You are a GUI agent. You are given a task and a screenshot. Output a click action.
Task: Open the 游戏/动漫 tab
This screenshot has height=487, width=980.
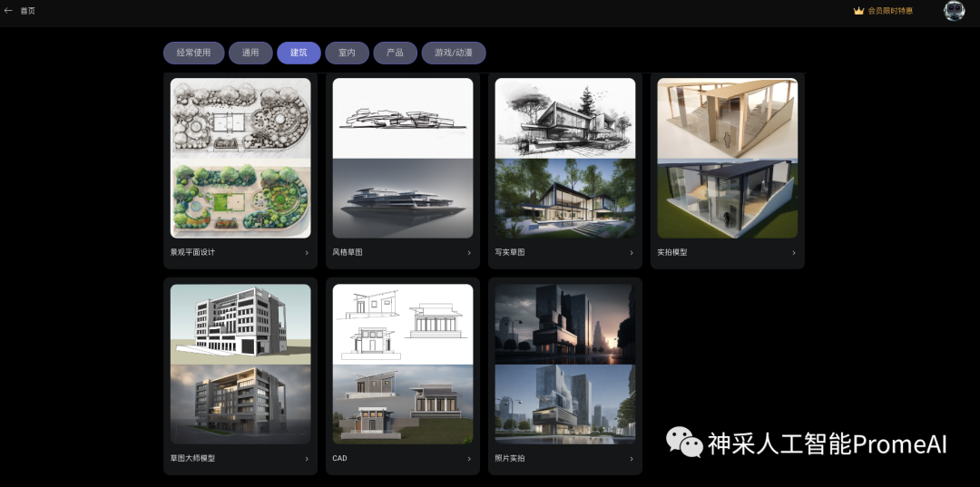(x=453, y=53)
